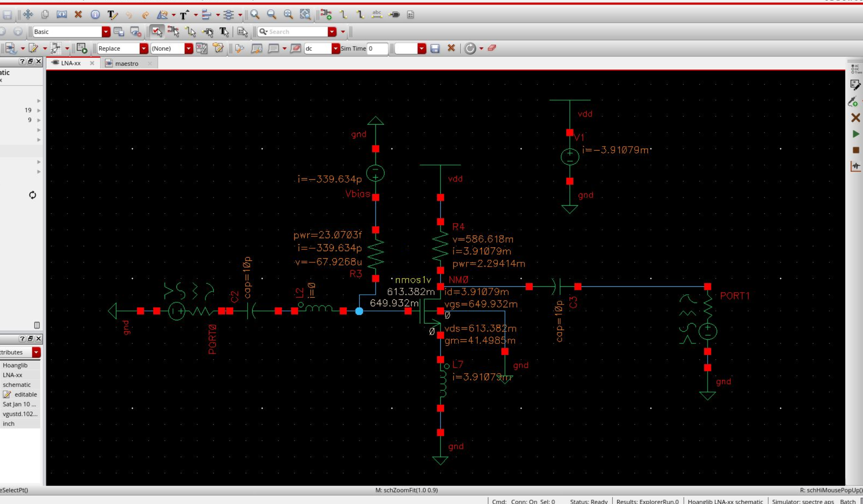Click the Create Wire Name (abc) icon
The height and width of the screenshot is (504, 863).
[377, 14]
